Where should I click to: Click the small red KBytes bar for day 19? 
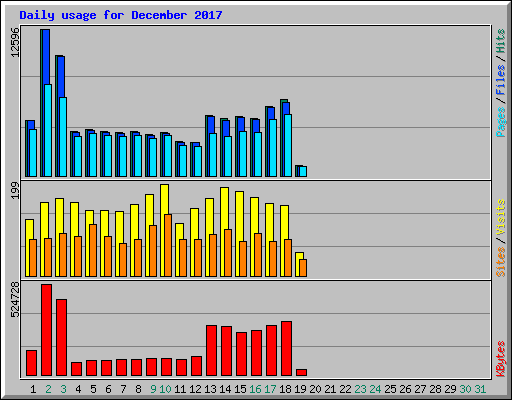tap(301, 372)
